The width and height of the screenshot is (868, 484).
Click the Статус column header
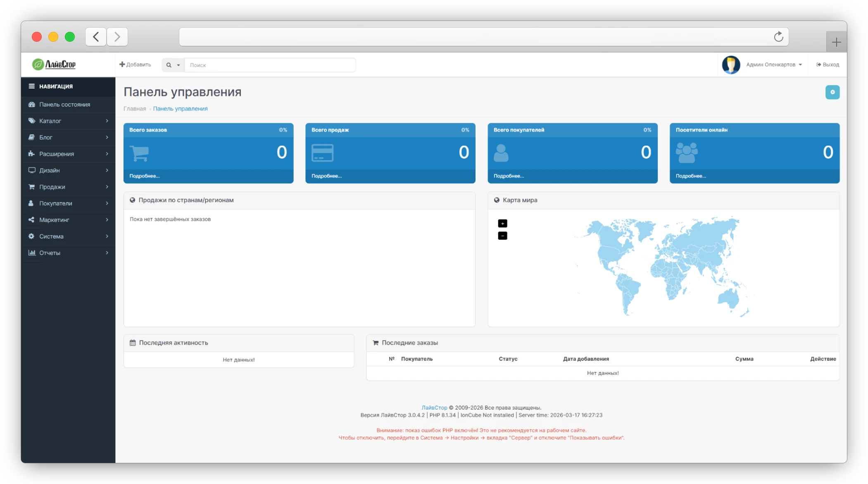coord(508,359)
